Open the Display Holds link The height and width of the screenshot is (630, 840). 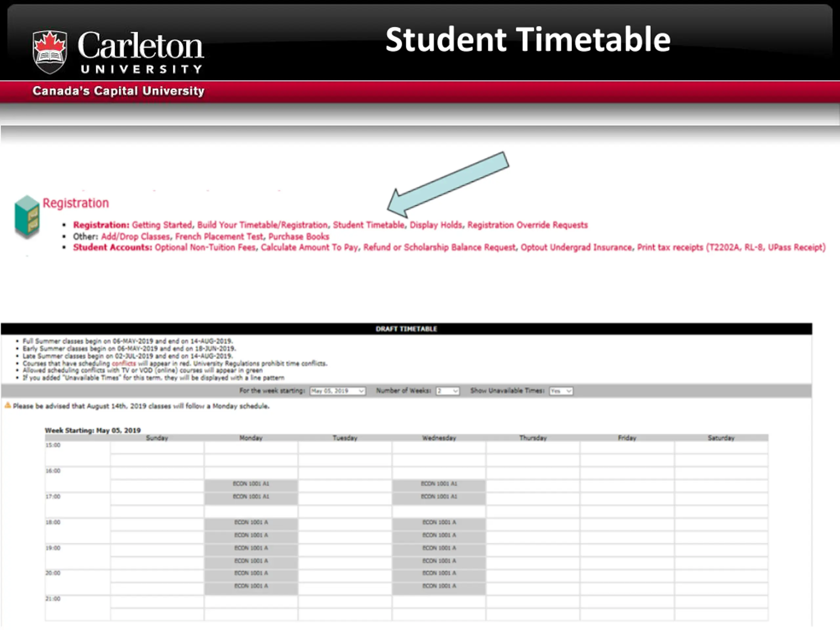(435, 225)
